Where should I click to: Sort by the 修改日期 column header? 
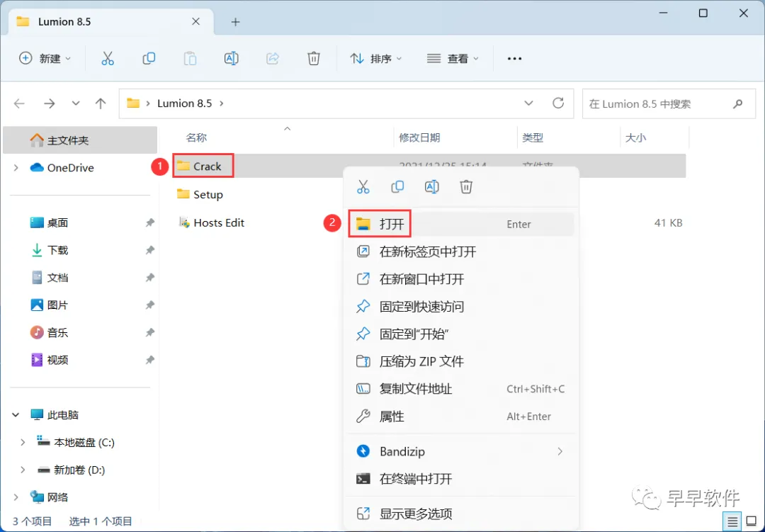pyautogui.click(x=419, y=137)
